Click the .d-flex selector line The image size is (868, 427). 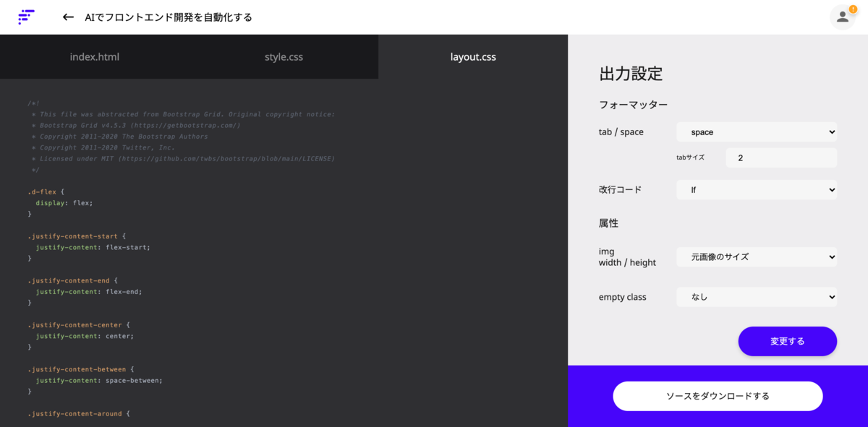(x=46, y=192)
